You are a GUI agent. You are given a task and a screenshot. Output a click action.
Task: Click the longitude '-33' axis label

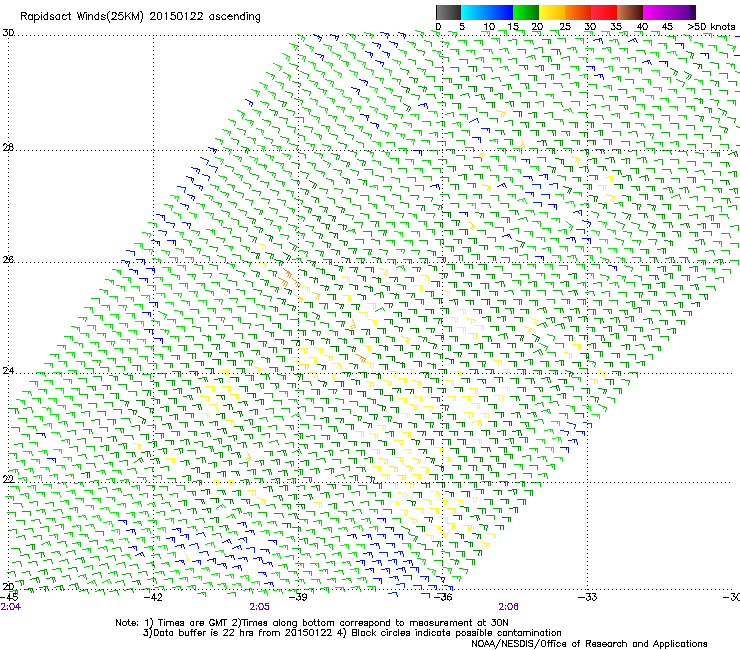point(588,597)
